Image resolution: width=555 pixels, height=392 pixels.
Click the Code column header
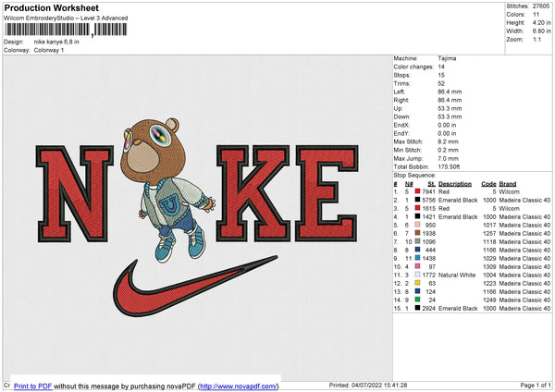click(x=488, y=184)
